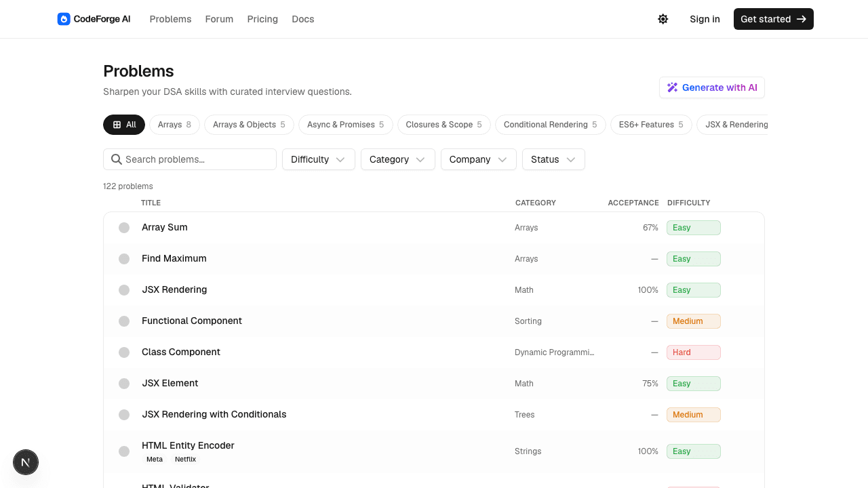
Task: Toggle status circle for JSX Rendering with Conditionals
Action: (x=124, y=415)
